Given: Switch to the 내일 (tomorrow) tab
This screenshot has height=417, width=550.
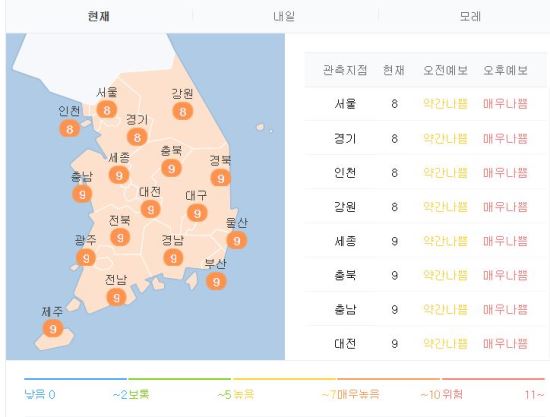Looking at the screenshot, I should [284, 16].
